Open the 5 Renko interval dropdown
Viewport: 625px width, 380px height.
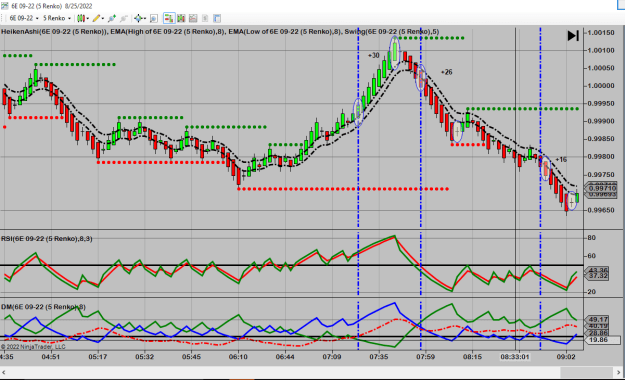point(57,18)
